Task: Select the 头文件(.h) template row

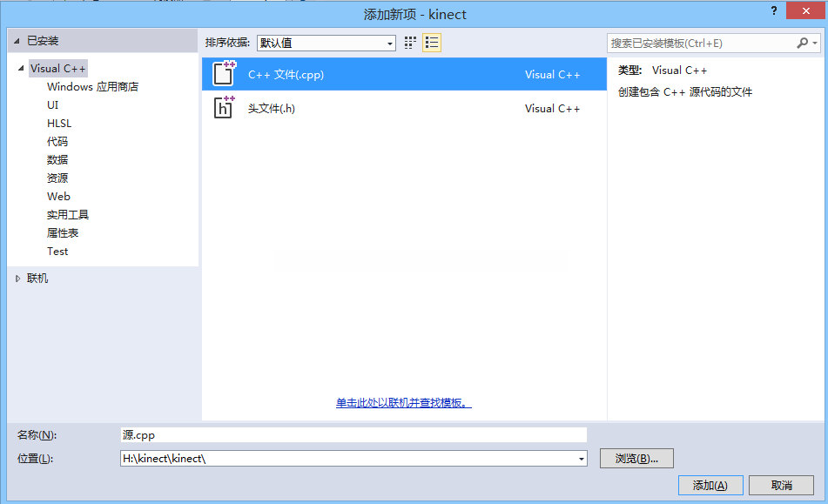Action: coord(404,108)
